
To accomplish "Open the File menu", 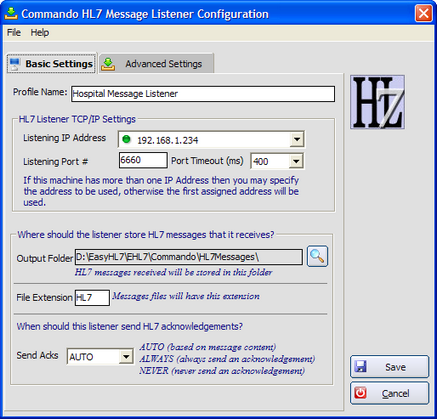I will (14, 33).
